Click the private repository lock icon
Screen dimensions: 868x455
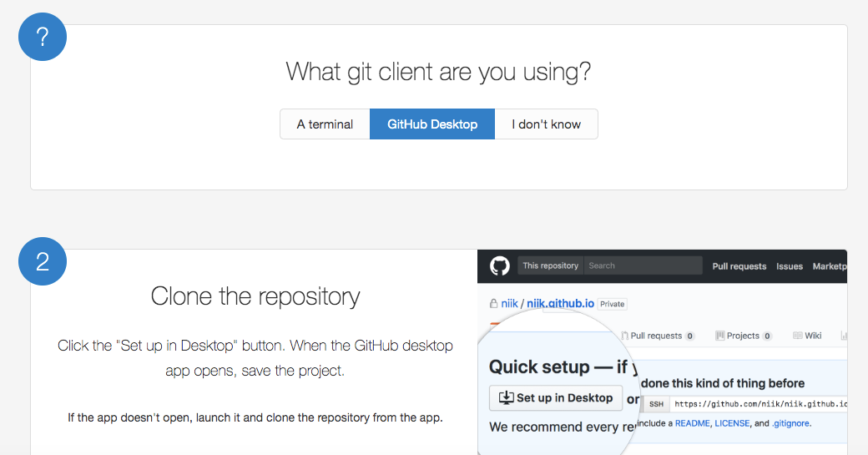pos(493,303)
